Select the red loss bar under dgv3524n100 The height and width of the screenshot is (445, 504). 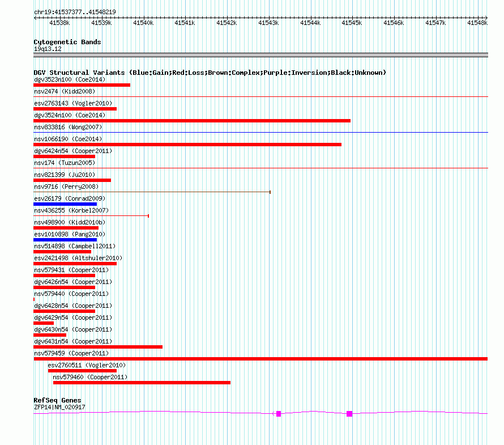tap(192, 121)
